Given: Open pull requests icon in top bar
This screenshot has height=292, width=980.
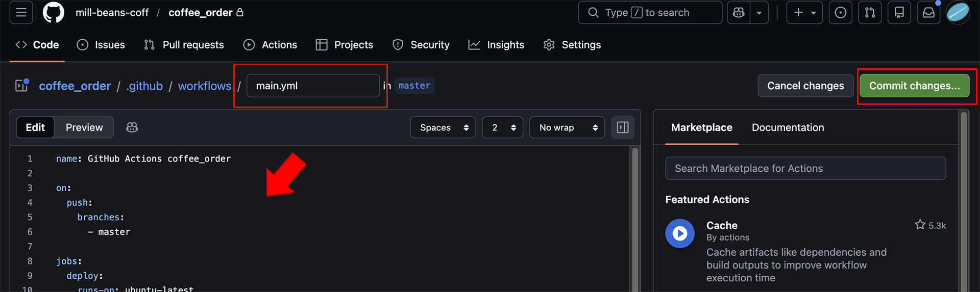Looking at the screenshot, I should coord(870,13).
